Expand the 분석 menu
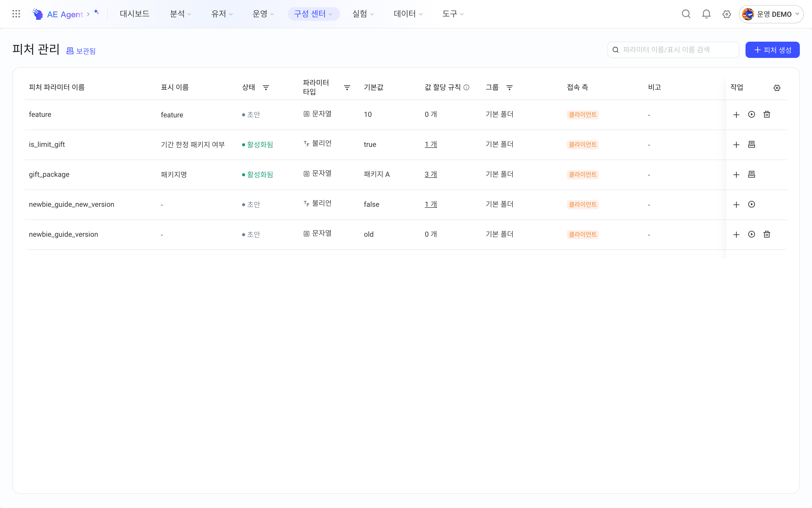Screen dimensions: 812x508 point(180,14)
